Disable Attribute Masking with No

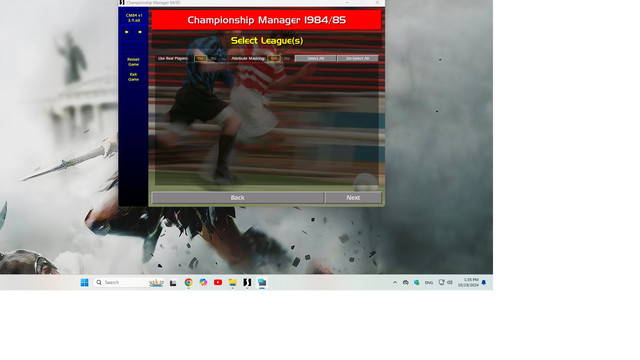click(x=287, y=58)
